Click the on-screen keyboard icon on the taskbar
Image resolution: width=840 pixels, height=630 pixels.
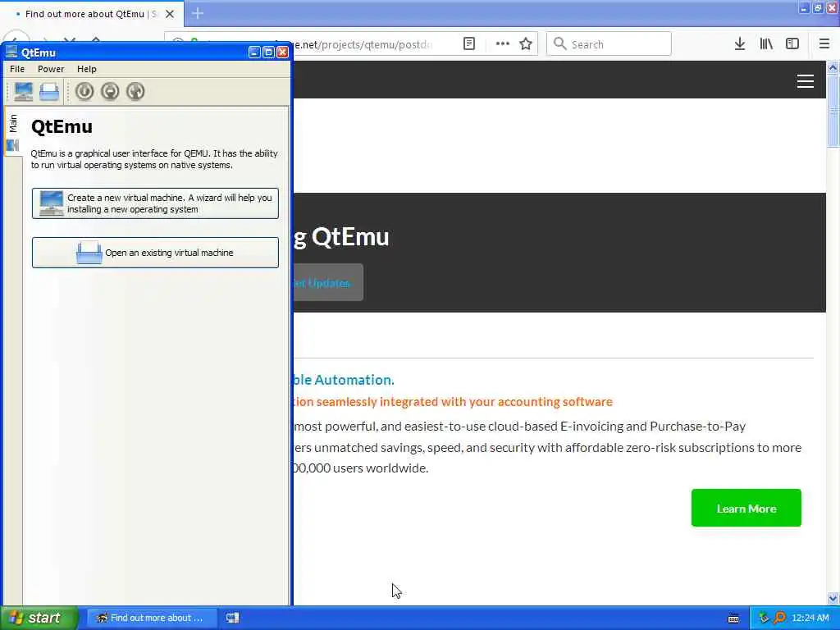(733, 619)
